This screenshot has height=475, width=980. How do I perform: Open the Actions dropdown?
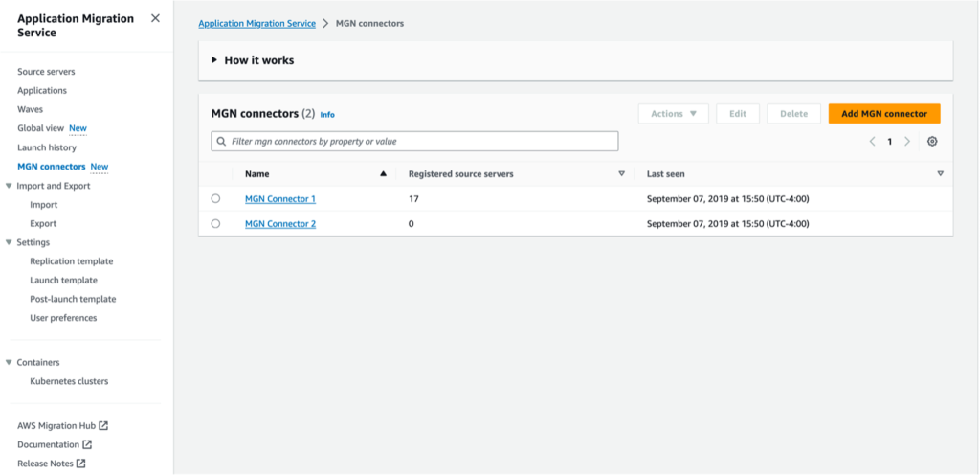point(673,114)
